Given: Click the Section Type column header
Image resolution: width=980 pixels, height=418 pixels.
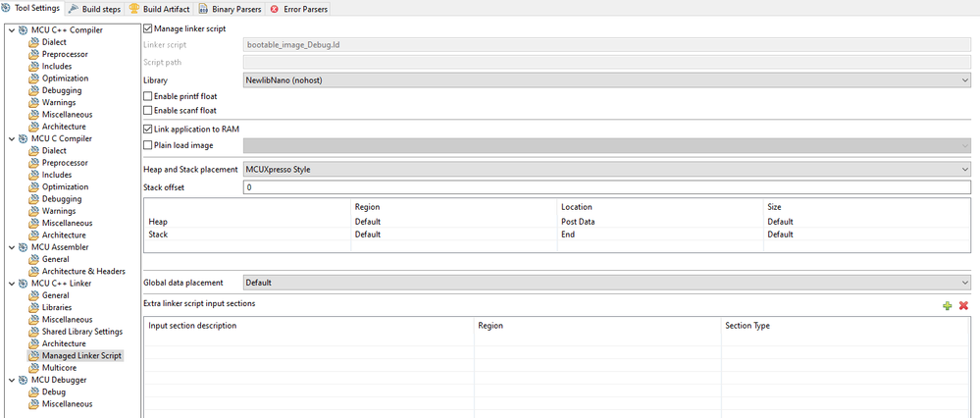Looking at the screenshot, I should [x=747, y=326].
